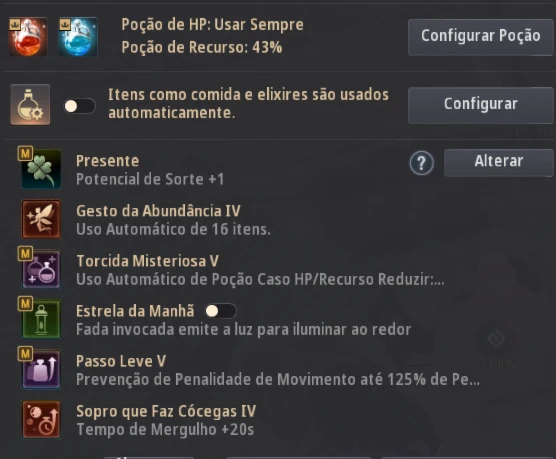This screenshot has width=556, height=459.
Task: Toggle automatic food and elixir usage
Action: click(79, 106)
